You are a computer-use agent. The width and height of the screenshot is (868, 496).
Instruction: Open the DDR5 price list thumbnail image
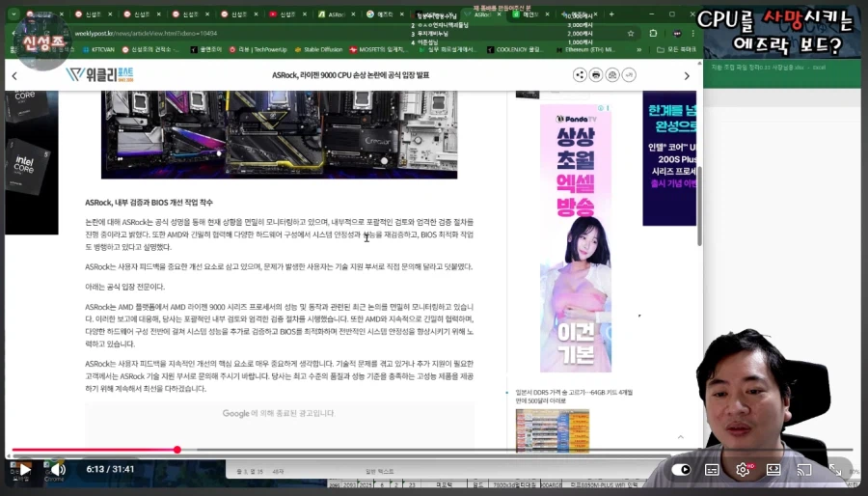[552, 430]
